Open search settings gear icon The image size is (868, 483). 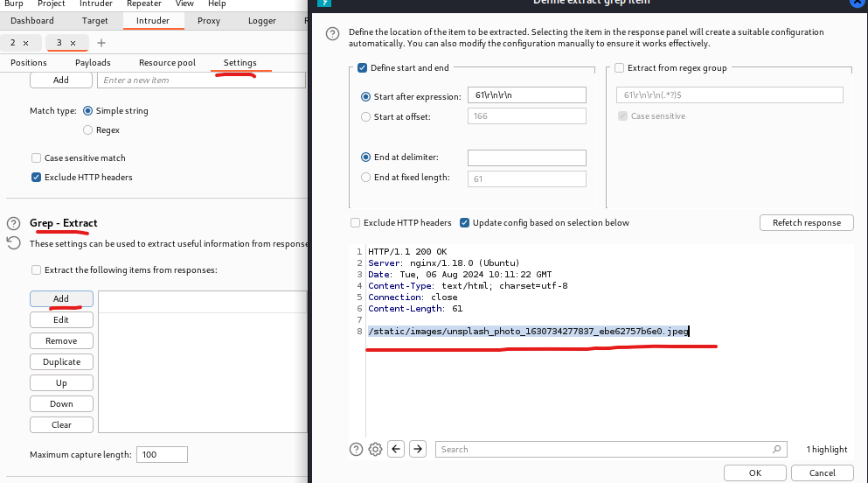[375, 449]
